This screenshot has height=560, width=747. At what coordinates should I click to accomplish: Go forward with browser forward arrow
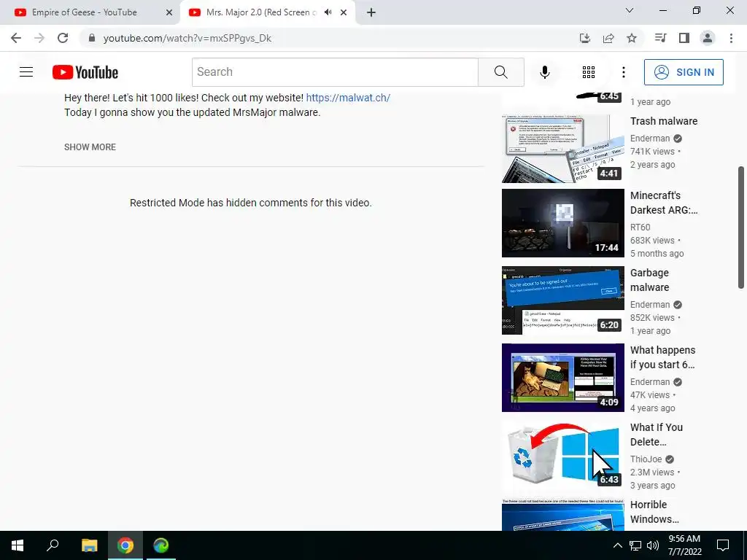(x=39, y=38)
